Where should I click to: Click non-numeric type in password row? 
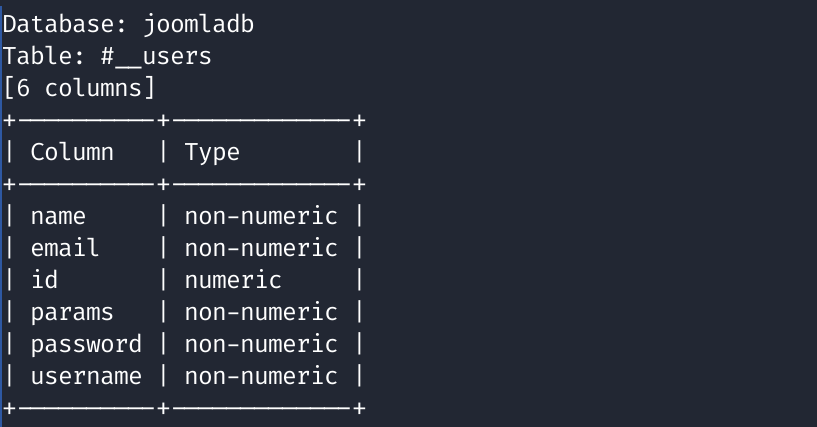[x=261, y=344]
